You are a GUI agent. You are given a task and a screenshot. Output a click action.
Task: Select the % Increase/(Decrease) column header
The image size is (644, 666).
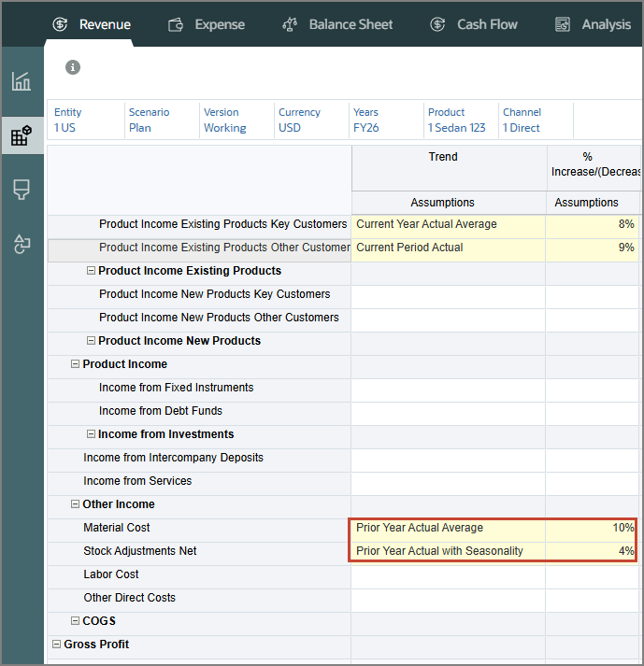(594, 169)
